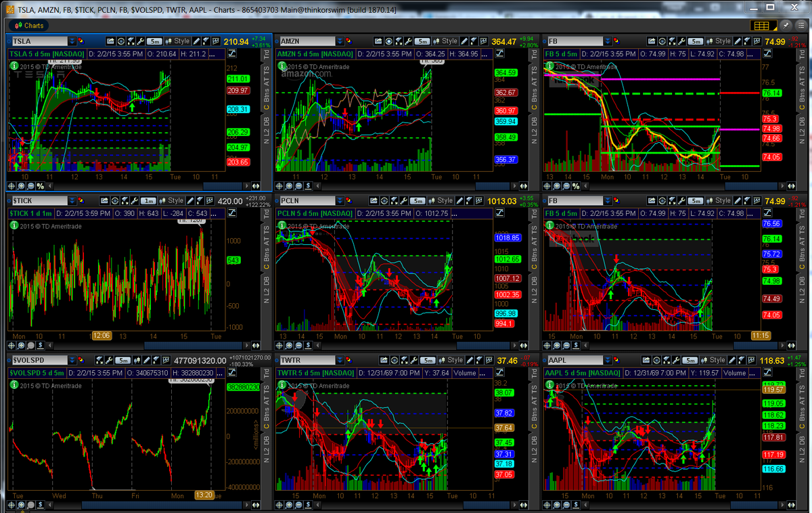Open window menu list icon at top right
The width and height of the screenshot is (812, 513).
point(801,26)
